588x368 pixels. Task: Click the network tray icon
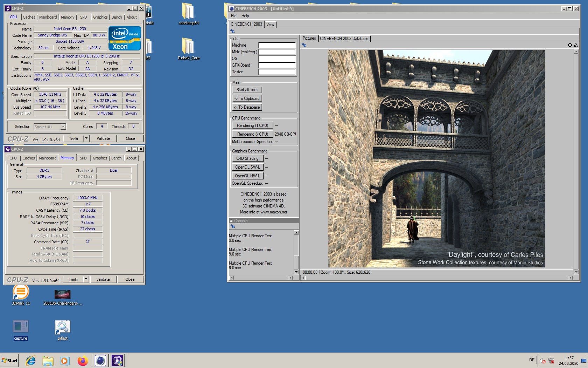coord(551,361)
